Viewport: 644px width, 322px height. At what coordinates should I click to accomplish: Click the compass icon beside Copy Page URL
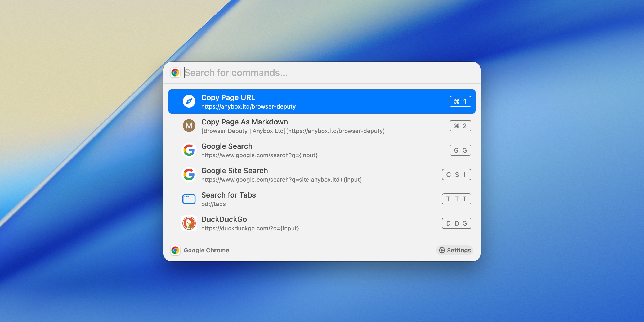click(x=189, y=101)
